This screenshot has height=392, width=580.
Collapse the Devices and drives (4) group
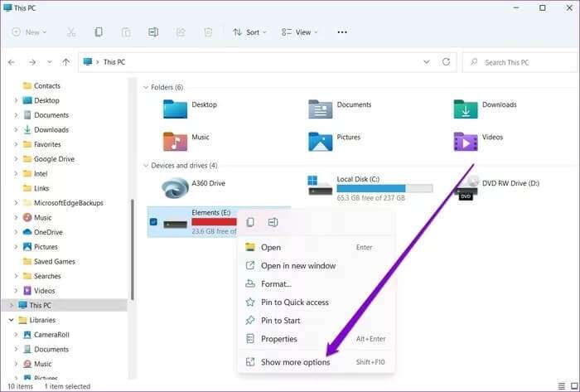[x=146, y=165]
